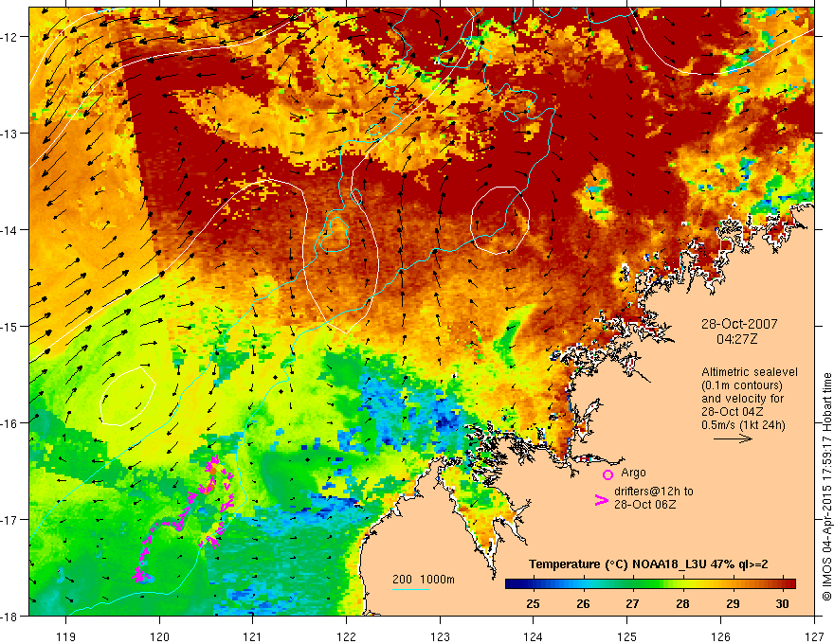Click the magenta Argo circle legend symbol
The height and width of the screenshot is (644, 834).
click(607, 474)
